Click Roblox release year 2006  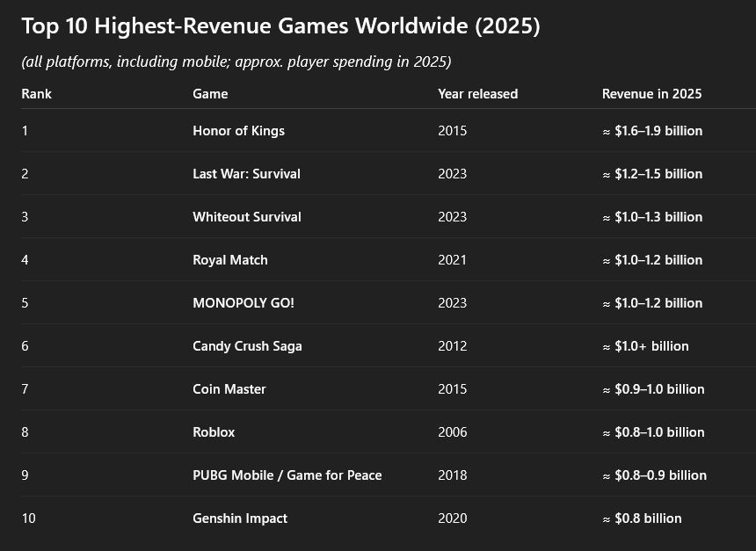point(452,432)
